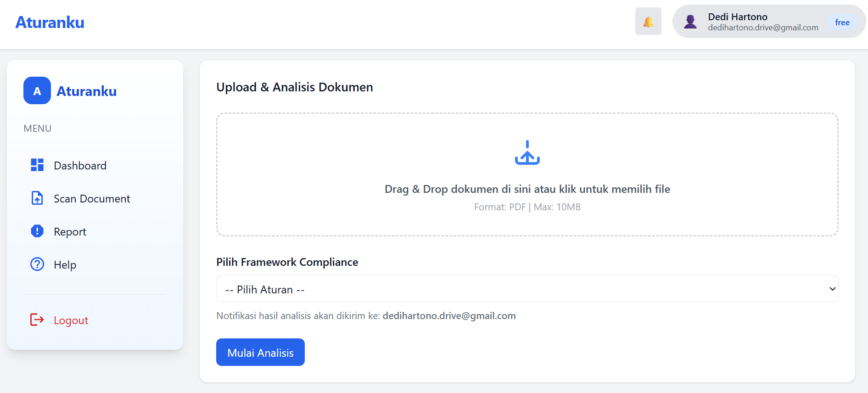Click the Drag & Drop dokumen text
This screenshot has height=393, width=868.
(527, 189)
